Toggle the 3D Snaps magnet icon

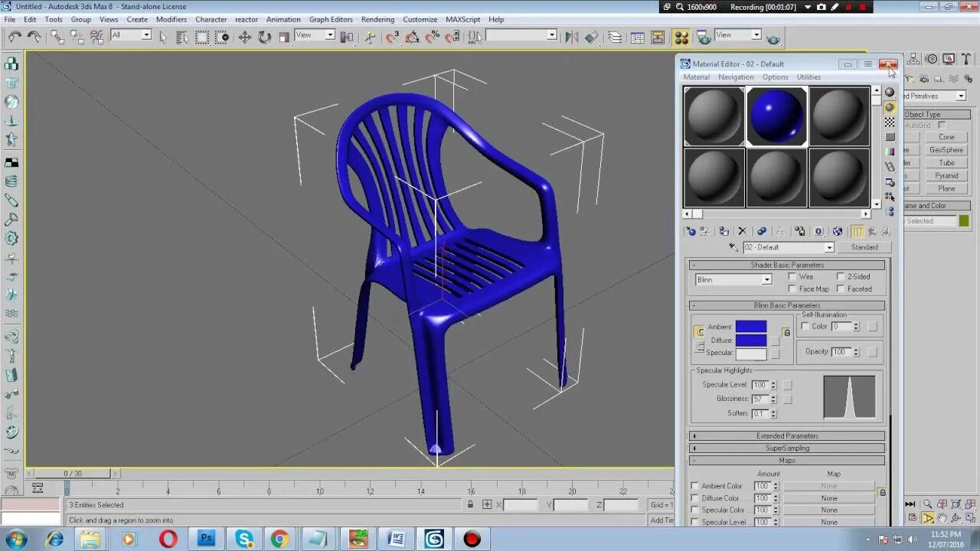point(392,36)
